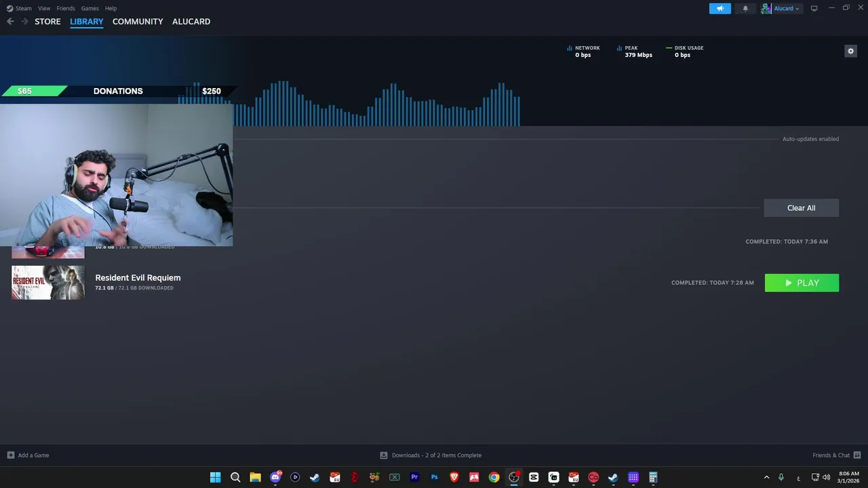Open the Alucard profile avatar
The width and height of the screenshot is (868, 488).
[766, 8]
